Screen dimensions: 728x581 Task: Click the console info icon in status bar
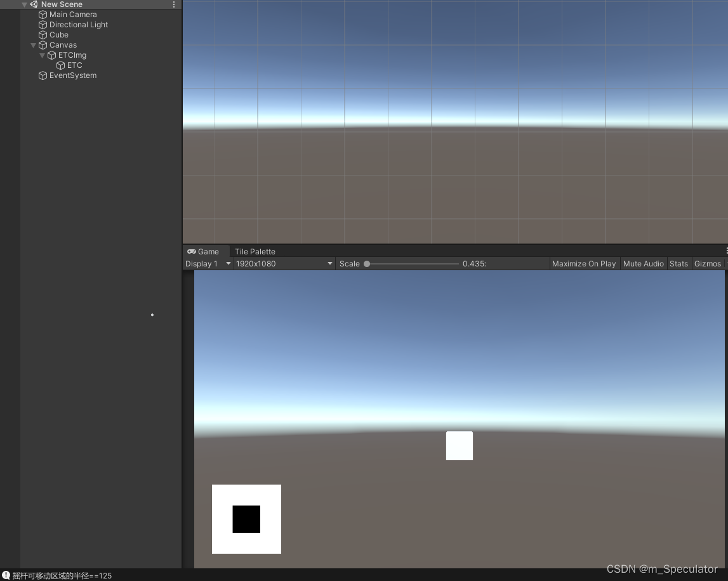pos(6,575)
